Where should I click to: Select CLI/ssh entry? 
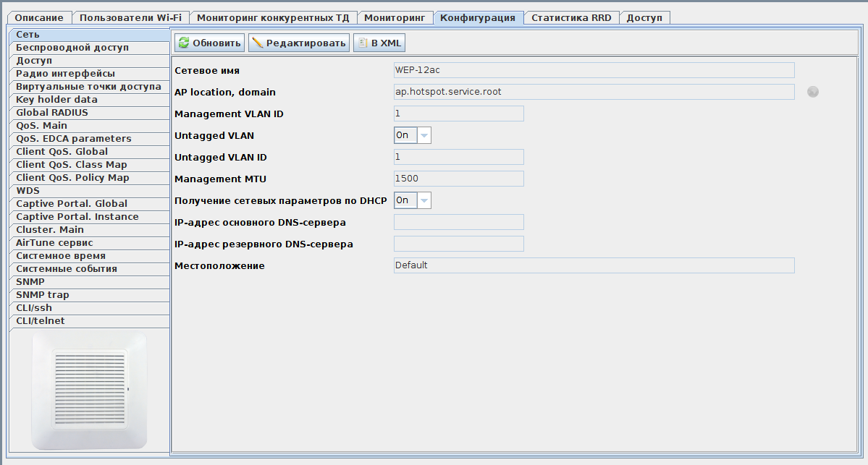coord(90,307)
